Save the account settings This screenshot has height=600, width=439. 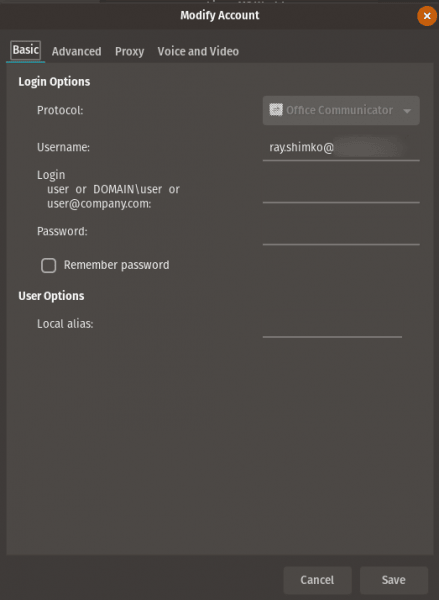pyautogui.click(x=393, y=580)
